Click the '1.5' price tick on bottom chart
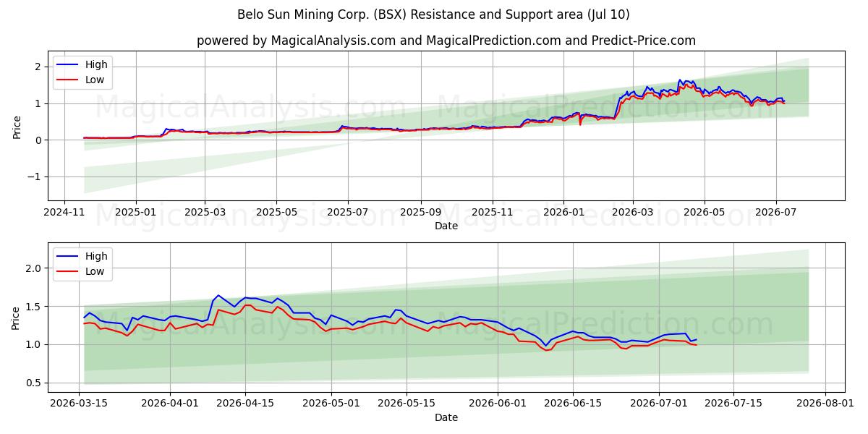Screen dimensions: 868x434 pyautogui.click(x=34, y=307)
